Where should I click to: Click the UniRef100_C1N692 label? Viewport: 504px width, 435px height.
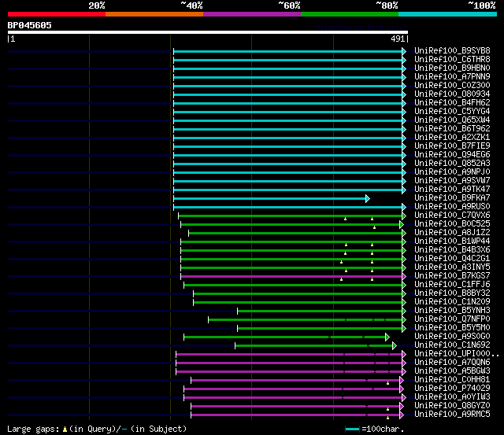pos(452,345)
